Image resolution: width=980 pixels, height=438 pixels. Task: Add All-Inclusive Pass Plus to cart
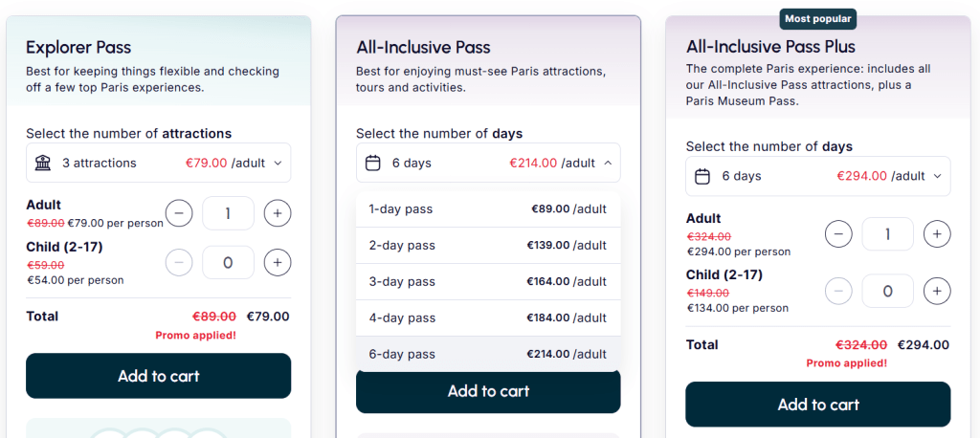coord(818,405)
